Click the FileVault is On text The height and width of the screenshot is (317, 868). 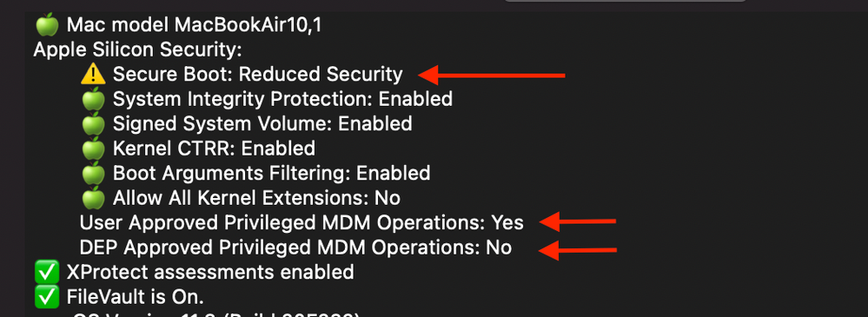tap(136, 297)
